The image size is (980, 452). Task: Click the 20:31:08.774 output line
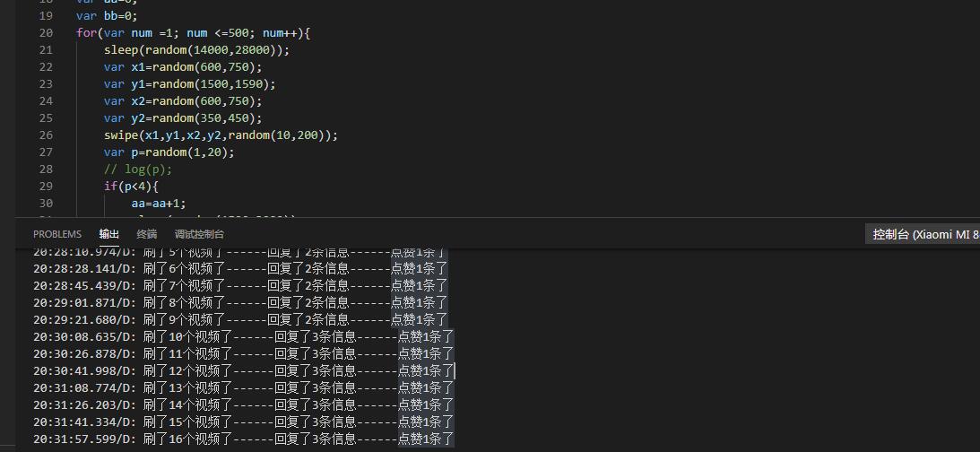pos(244,387)
